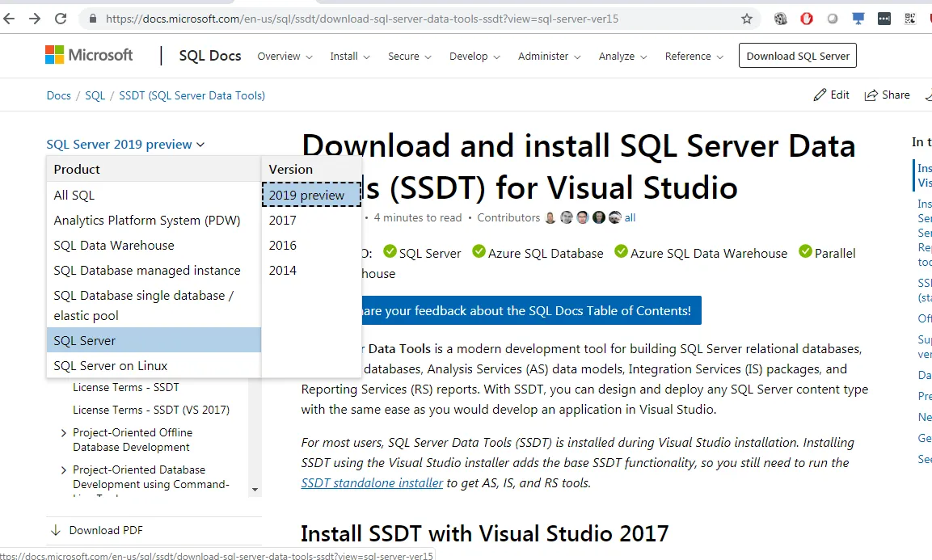Image resolution: width=932 pixels, height=560 pixels.
Task: Open SSDT standalone installer link
Action: click(x=372, y=482)
